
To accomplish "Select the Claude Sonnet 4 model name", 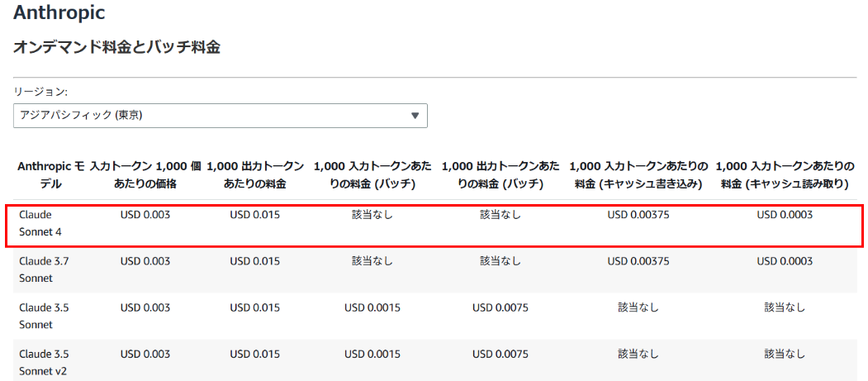I will tap(40, 223).
